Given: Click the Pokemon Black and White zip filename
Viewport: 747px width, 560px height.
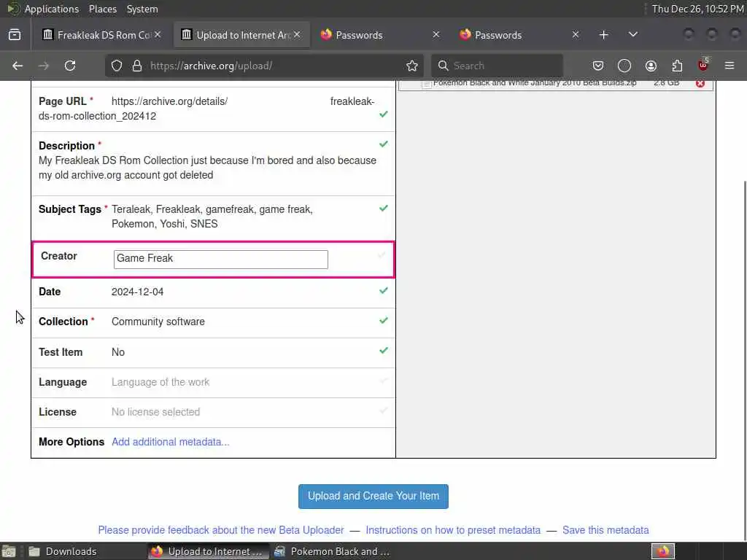Looking at the screenshot, I should pos(535,83).
